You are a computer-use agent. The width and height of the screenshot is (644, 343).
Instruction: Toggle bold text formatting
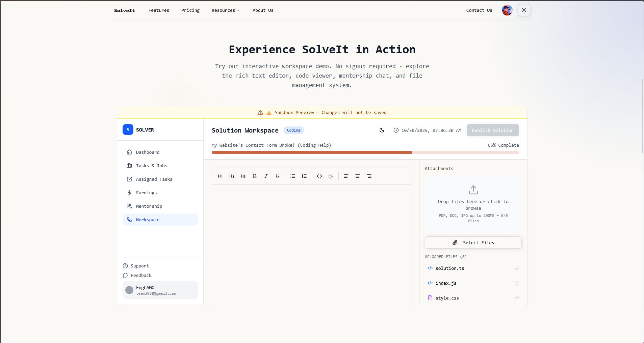pos(254,176)
